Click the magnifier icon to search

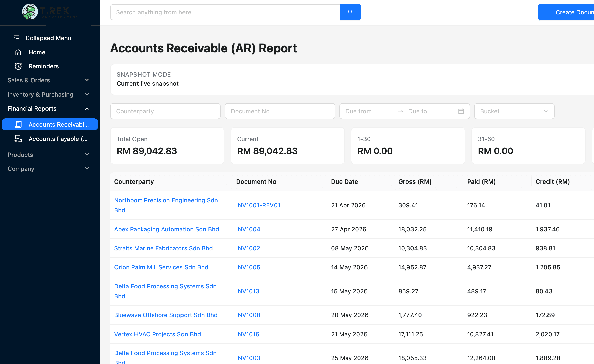350,12
